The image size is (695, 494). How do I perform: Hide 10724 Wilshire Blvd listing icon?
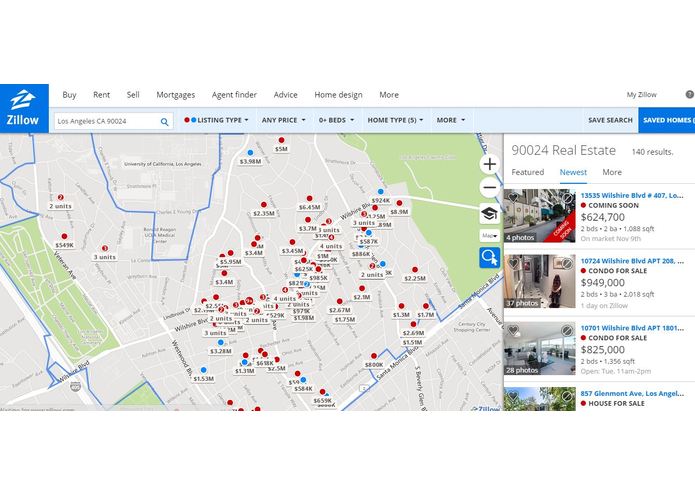567,264
